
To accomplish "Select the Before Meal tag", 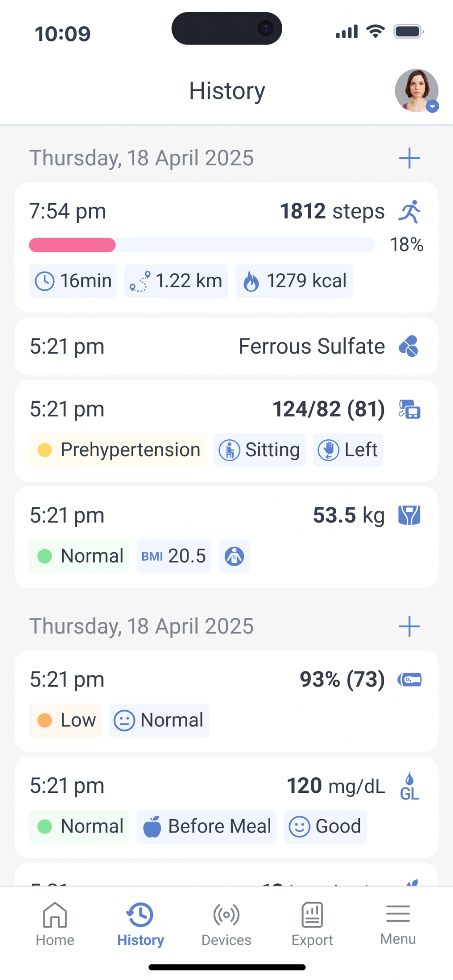I will tap(206, 826).
